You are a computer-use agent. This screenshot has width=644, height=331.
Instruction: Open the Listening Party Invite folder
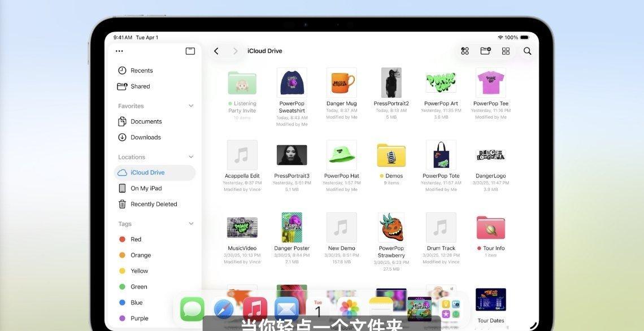tap(242, 83)
